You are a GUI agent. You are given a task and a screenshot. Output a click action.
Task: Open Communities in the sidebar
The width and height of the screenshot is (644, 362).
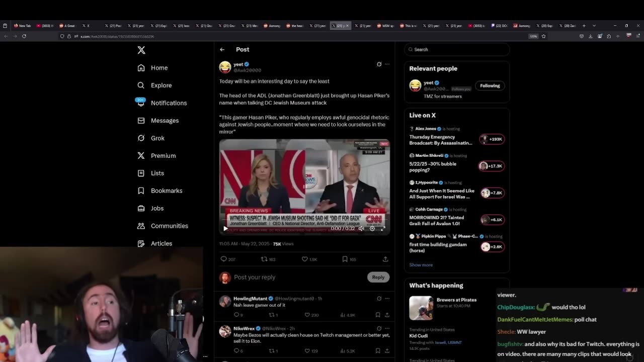(162, 226)
